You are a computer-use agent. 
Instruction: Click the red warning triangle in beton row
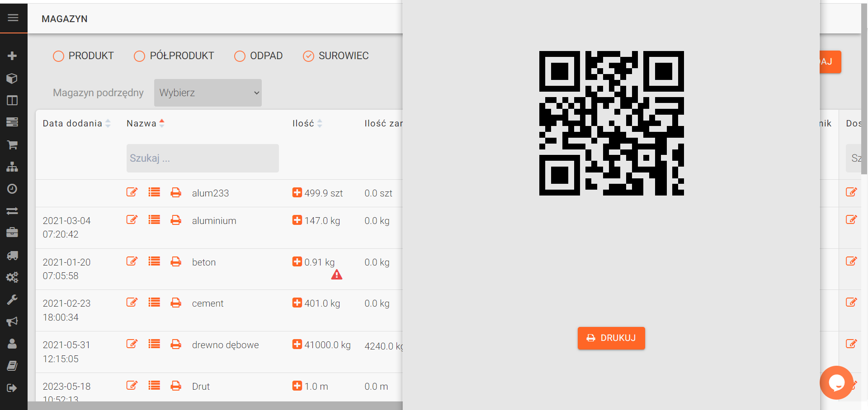click(x=336, y=275)
